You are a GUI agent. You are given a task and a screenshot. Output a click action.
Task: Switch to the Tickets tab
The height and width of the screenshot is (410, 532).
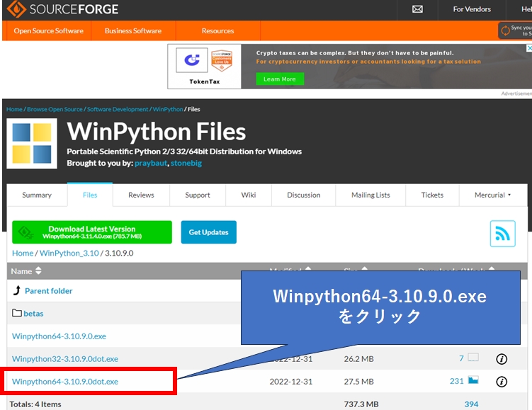tap(432, 195)
